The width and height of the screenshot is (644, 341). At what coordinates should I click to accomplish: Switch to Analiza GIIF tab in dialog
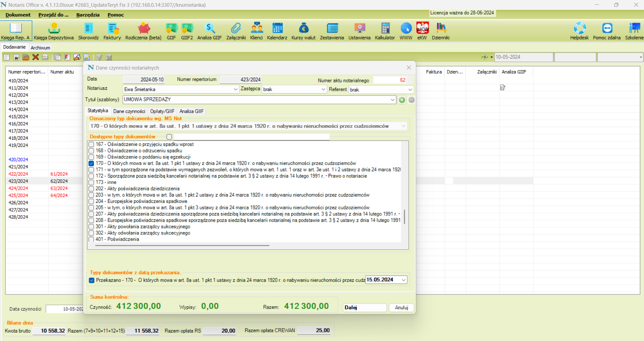pyautogui.click(x=192, y=111)
